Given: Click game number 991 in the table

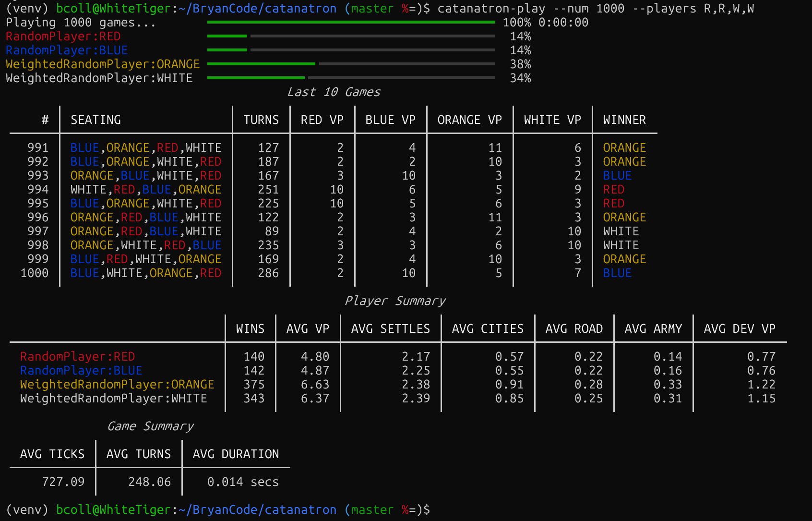Looking at the screenshot, I should pyautogui.click(x=38, y=148).
